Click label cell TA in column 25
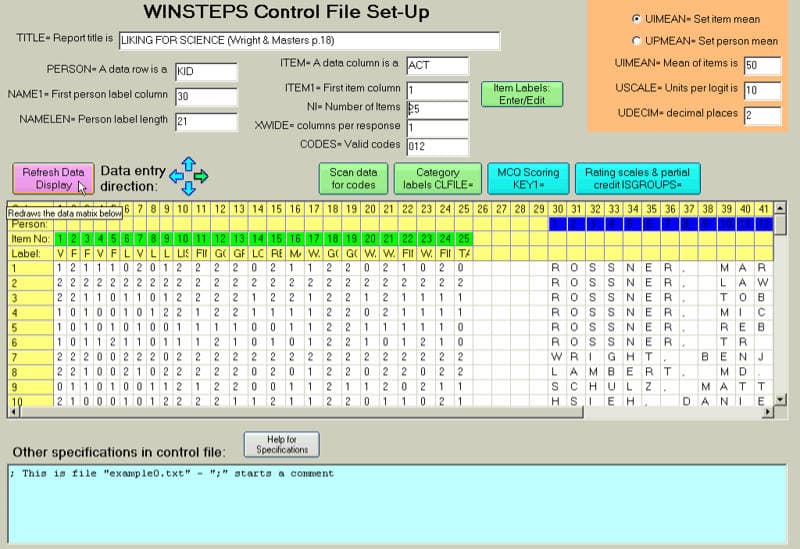800x549 pixels. pos(464,253)
